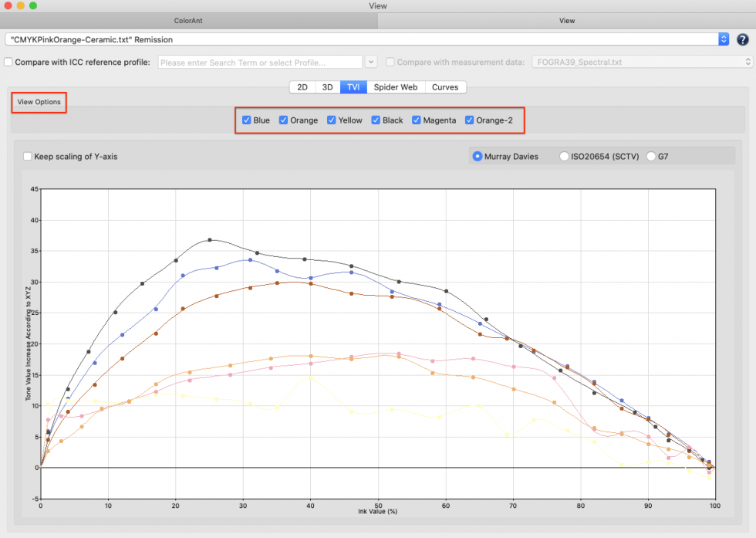Disable the Yellow curve
This screenshot has height=538, width=756.
pos(331,120)
